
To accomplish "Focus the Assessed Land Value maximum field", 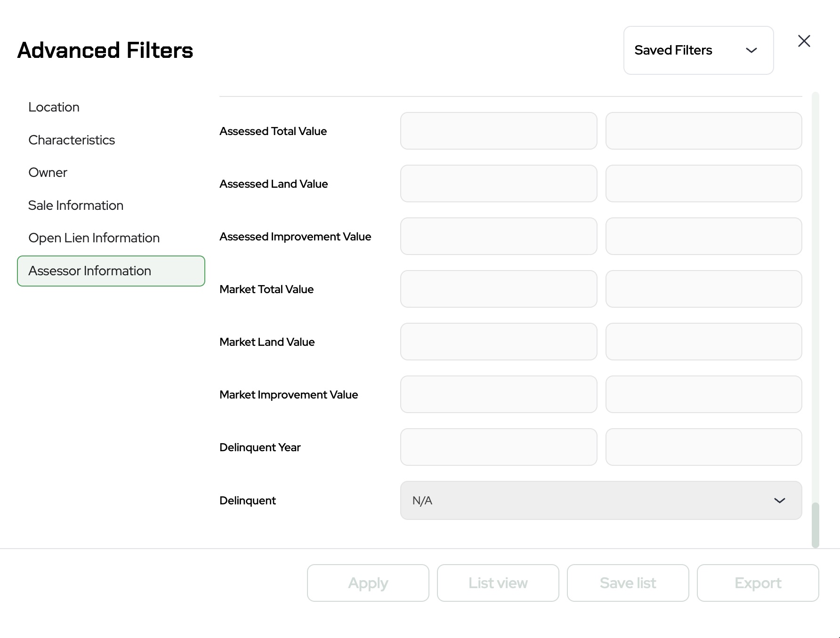I will tap(703, 183).
